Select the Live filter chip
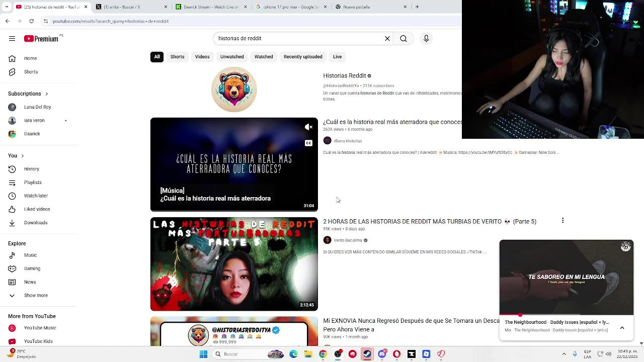The width and height of the screenshot is (644, 362). click(338, 57)
